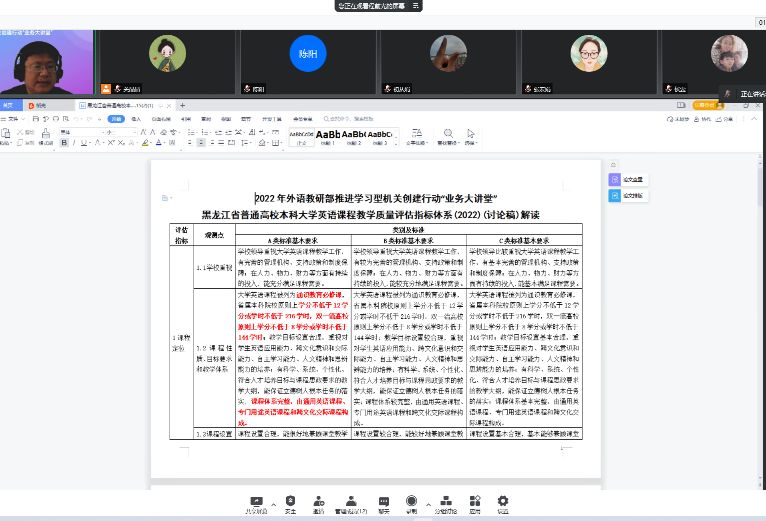The height and width of the screenshot is (521, 766).
Task: Switch to the Developer Tools ribbon tab
Action: (x=272, y=119)
